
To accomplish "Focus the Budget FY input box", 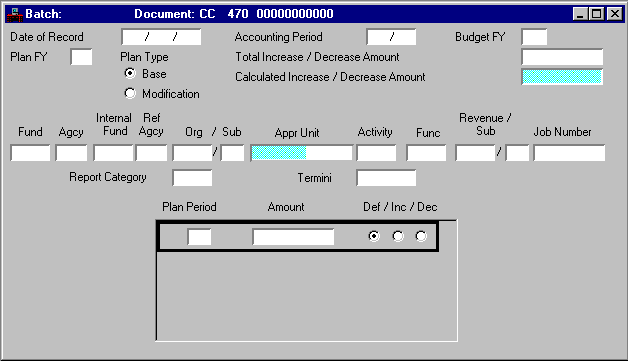I will point(534,37).
